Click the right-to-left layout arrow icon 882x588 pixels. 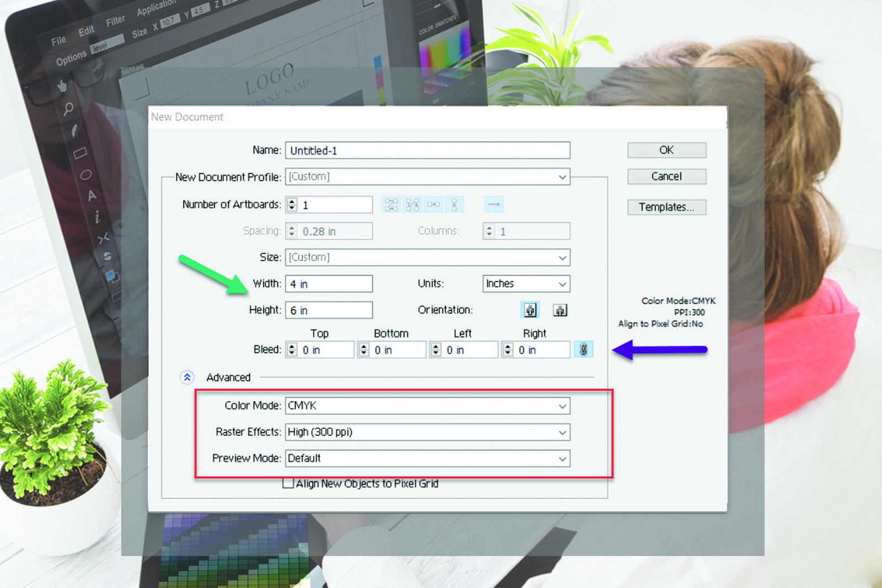pos(494,204)
